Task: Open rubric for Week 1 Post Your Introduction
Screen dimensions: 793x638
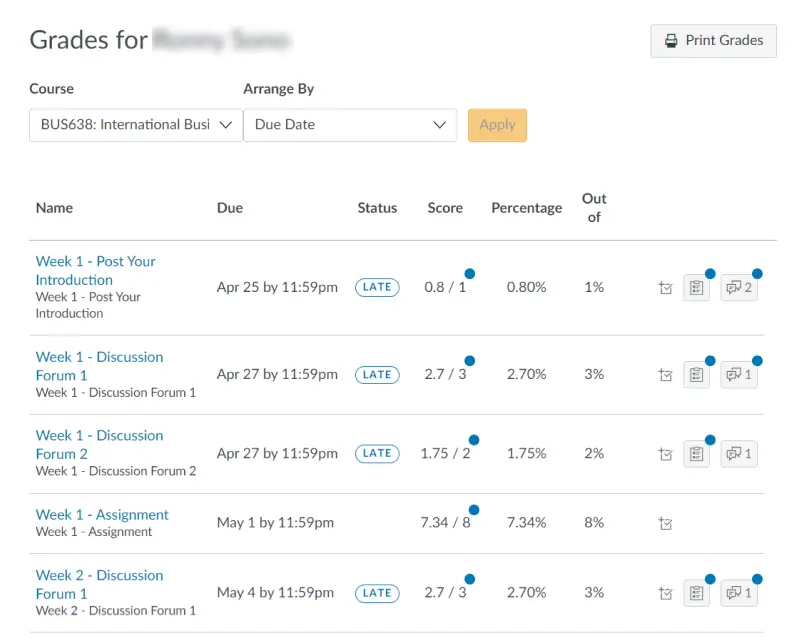Action: [x=696, y=288]
